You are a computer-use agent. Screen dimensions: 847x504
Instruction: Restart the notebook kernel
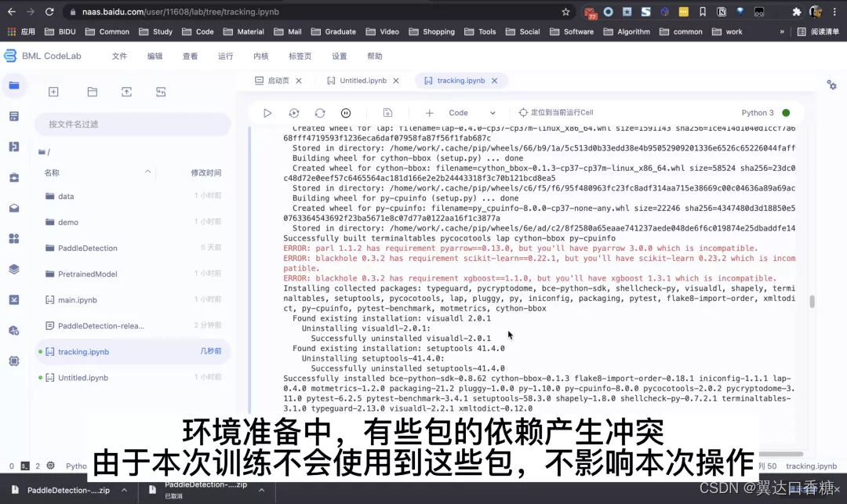point(319,113)
